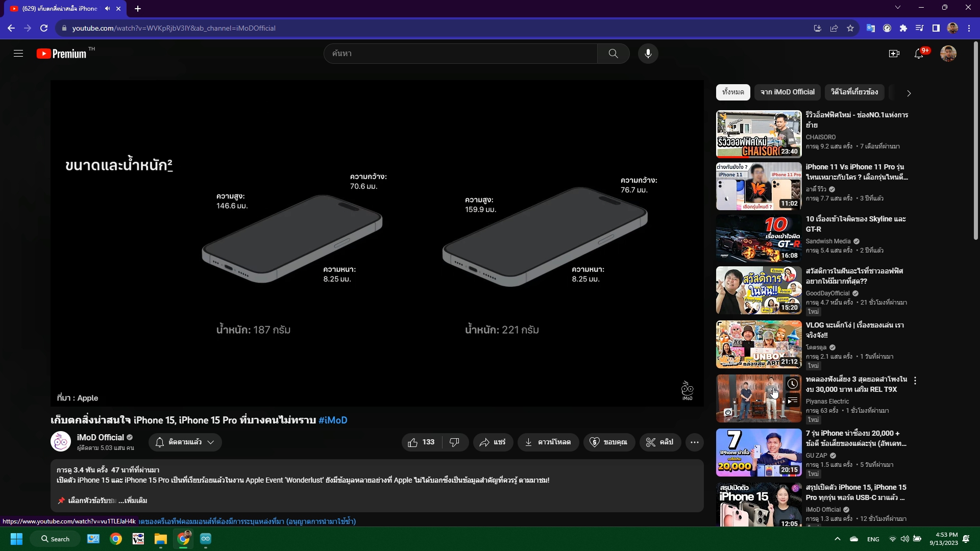Open Skyline and GT-R video thumbnail
Screen dimensions: 980x551
(758, 238)
